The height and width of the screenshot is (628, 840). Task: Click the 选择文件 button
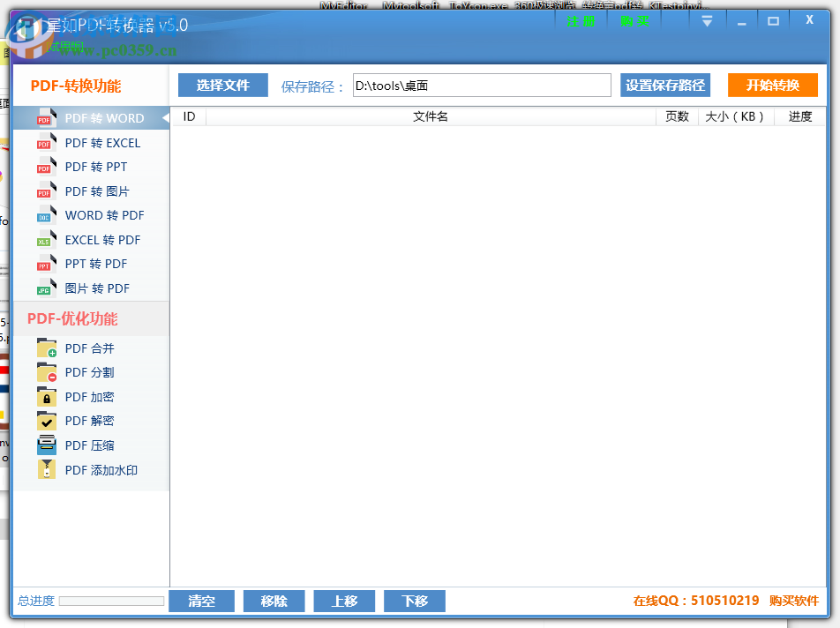(223, 86)
